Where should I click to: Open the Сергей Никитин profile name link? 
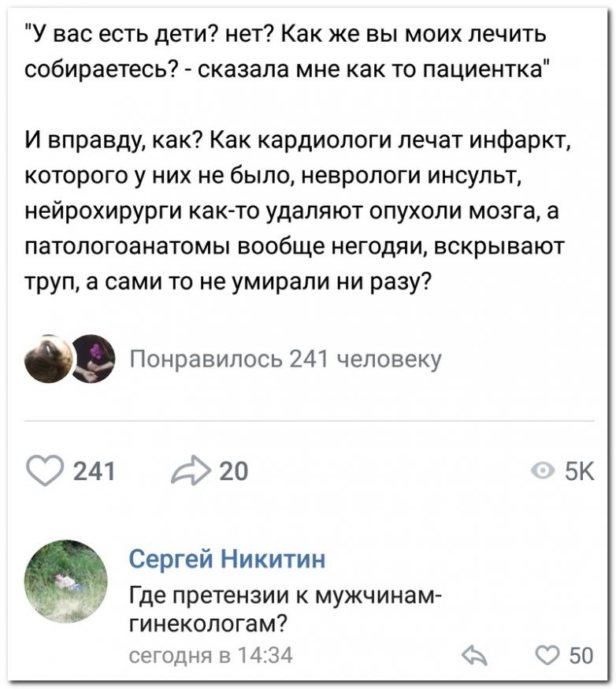[227, 560]
